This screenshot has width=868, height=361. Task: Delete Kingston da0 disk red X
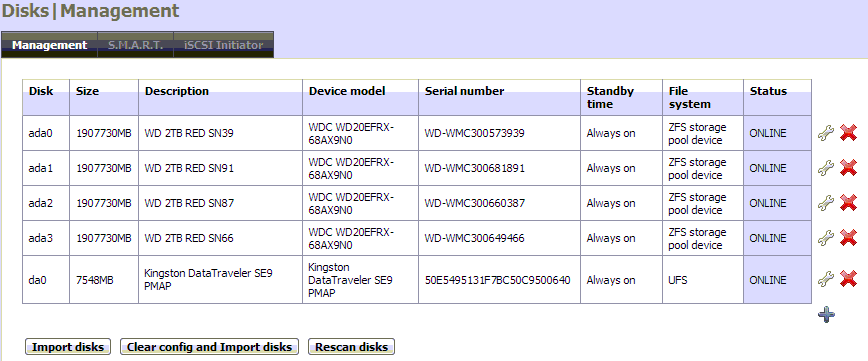pos(848,279)
